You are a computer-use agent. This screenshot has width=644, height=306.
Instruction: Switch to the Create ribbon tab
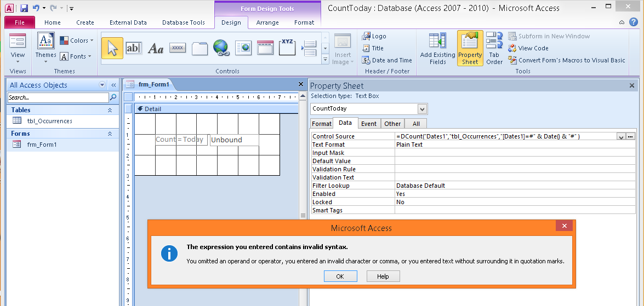click(x=85, y=22)
